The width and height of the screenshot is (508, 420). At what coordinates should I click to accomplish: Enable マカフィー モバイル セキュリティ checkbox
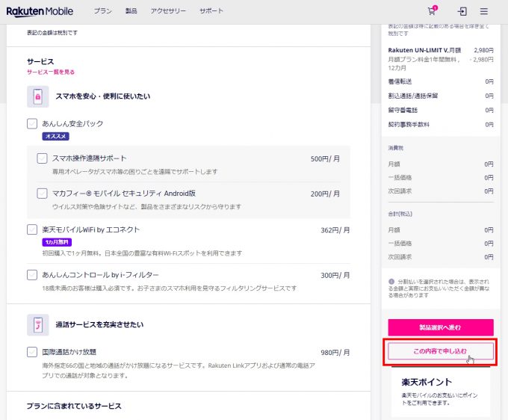coord(42,194)
